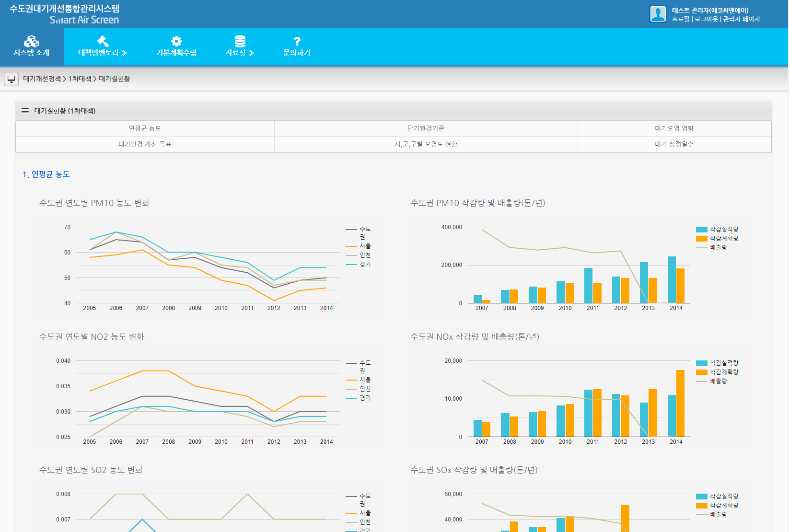Image resolution: width=789 pixels, height=532 pixels.
Task: Select the 대기 청정일수 tab
Action: [x=674, y=144]
